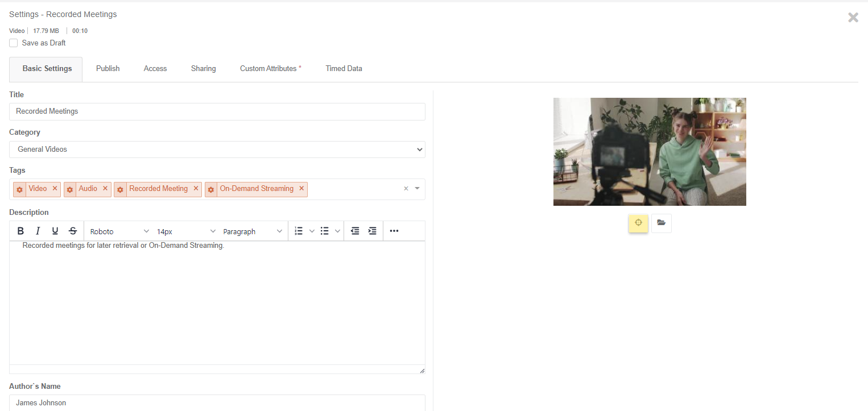Click the yellow crosshair thumbnail capture button
Screen dimensions: 868x411
(x=638, y=223)
